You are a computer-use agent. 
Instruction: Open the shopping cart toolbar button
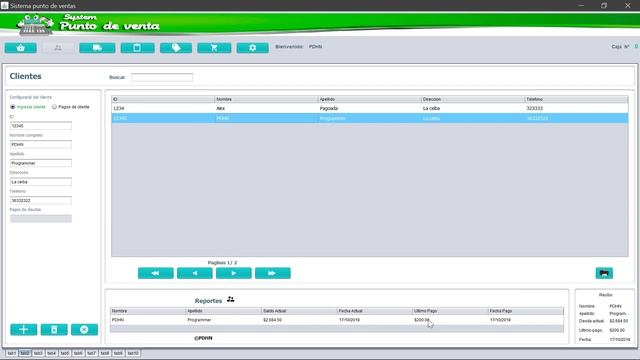(214, 48)
